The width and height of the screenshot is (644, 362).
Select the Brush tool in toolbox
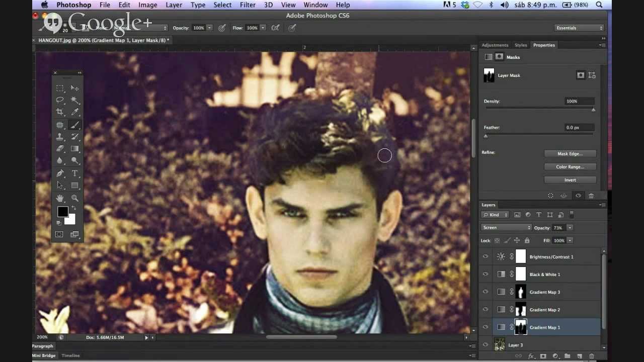(75, 125)
